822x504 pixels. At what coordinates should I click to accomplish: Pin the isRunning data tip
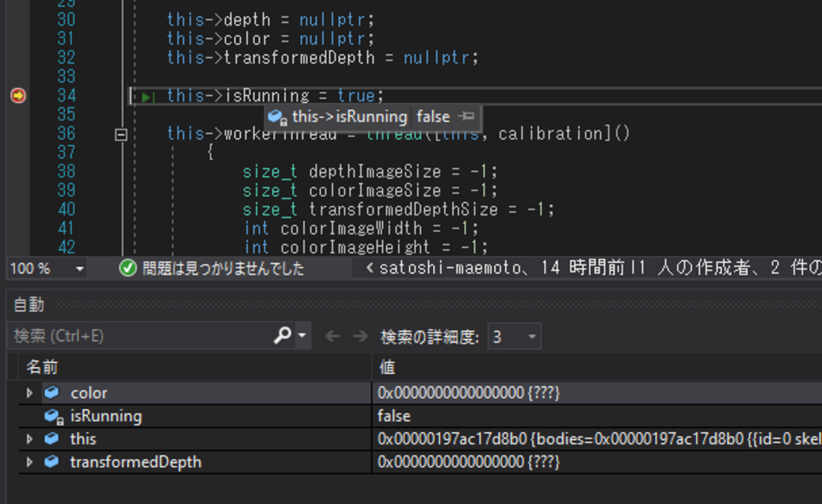pos(467,117)
